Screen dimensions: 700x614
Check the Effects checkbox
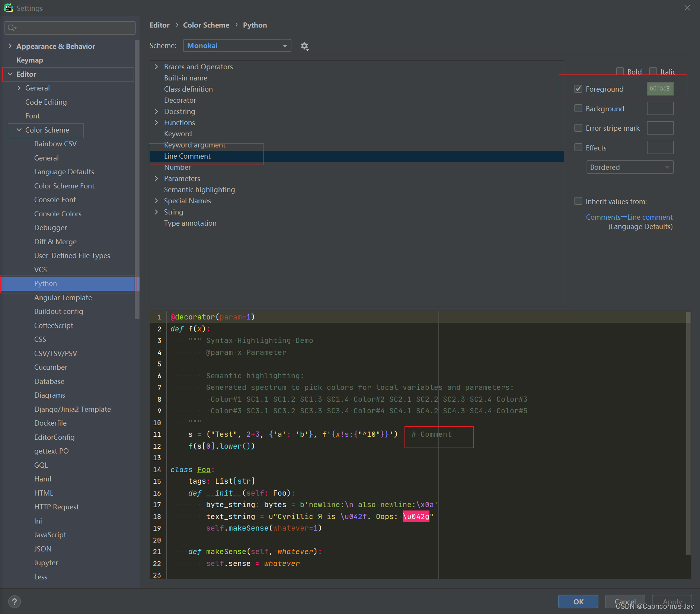point(578,147)
